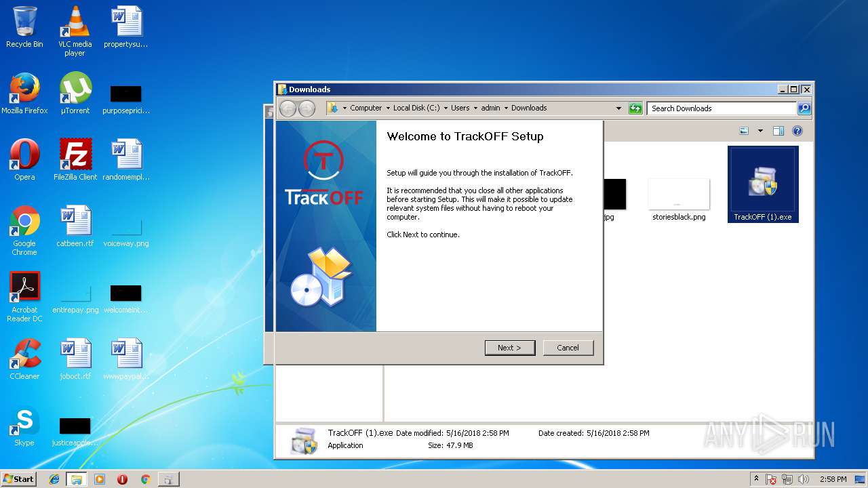Expand the Users breadcrumb arrow
The image size is (868, 488).
pyautogui.click(x=475, y=108)
